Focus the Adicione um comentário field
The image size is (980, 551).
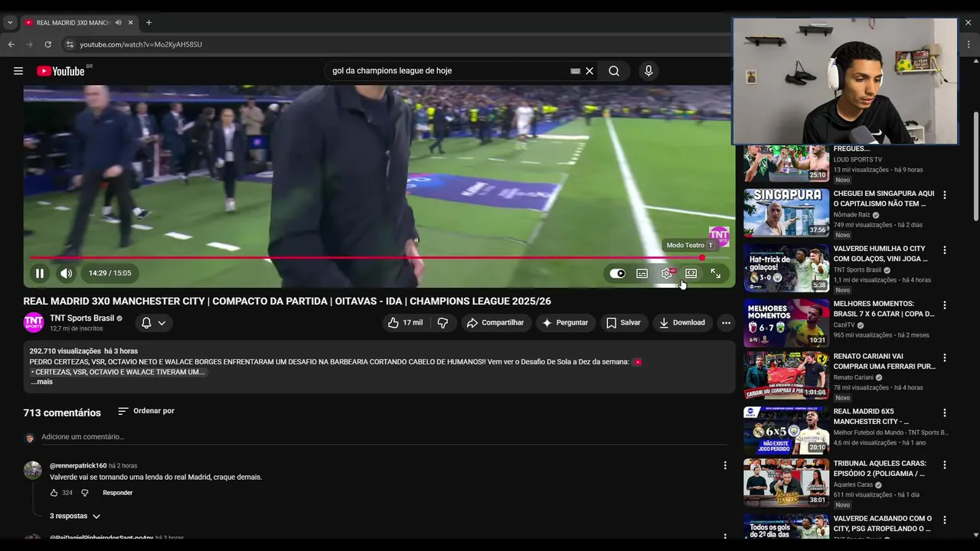point(383,437)
